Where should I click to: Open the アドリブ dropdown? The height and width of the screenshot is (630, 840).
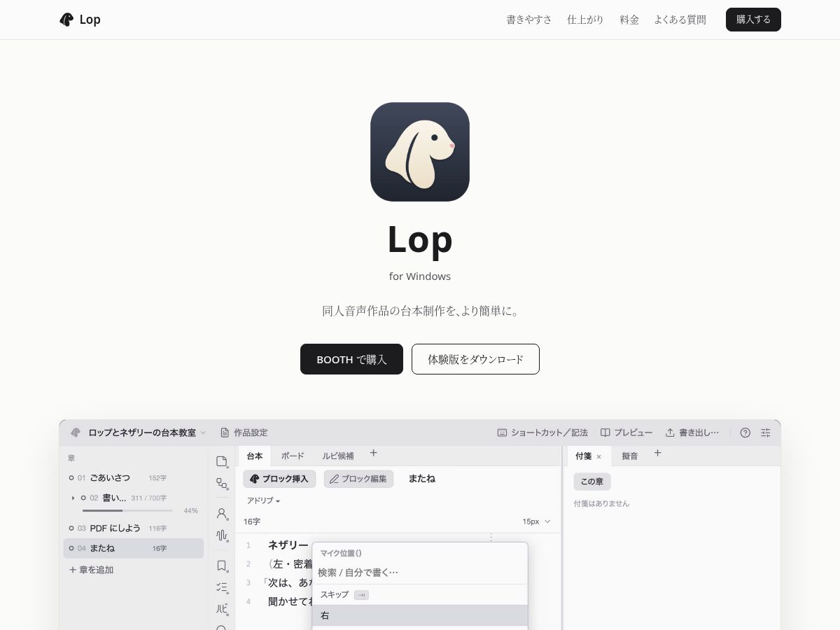[x=263, y=500]
